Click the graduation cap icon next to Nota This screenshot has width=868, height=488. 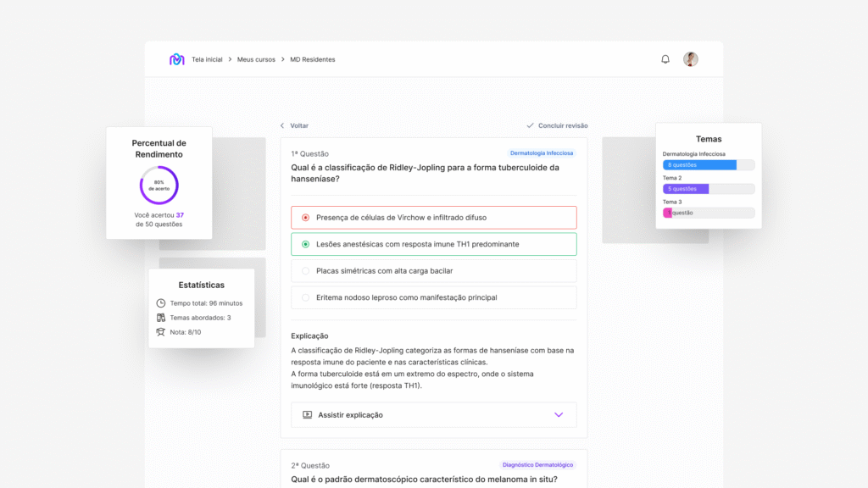pos(161,332)
